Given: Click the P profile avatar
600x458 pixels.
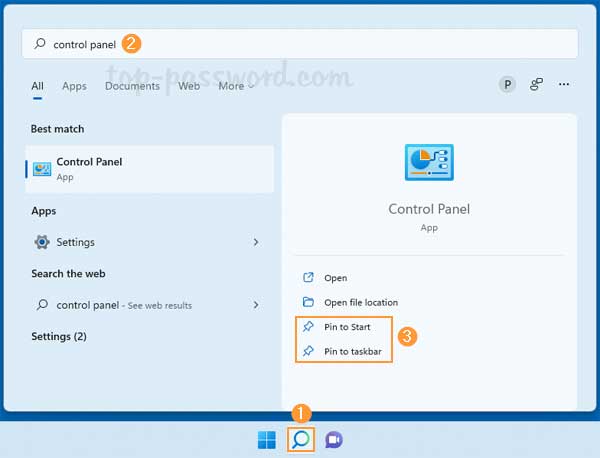Looking at the screenshot, I should pos(507,84).
